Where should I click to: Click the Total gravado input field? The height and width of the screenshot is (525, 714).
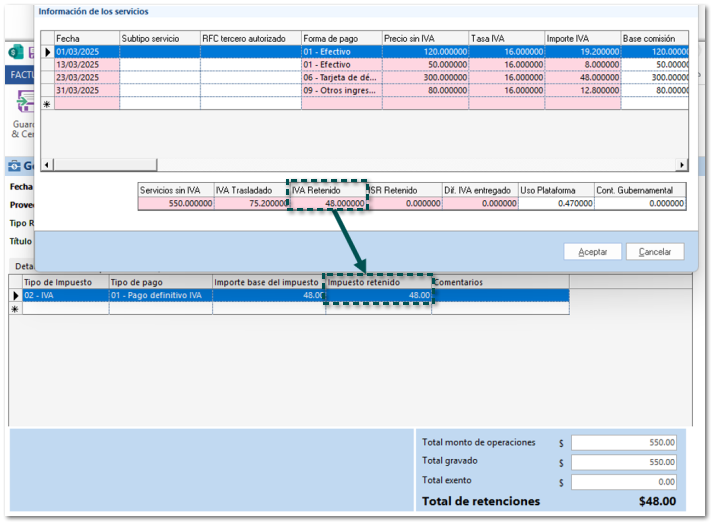pos(623,462)
